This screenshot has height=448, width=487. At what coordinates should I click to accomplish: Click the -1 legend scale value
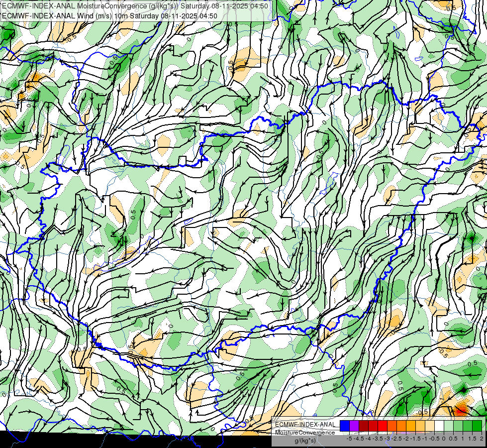point(425,439)
